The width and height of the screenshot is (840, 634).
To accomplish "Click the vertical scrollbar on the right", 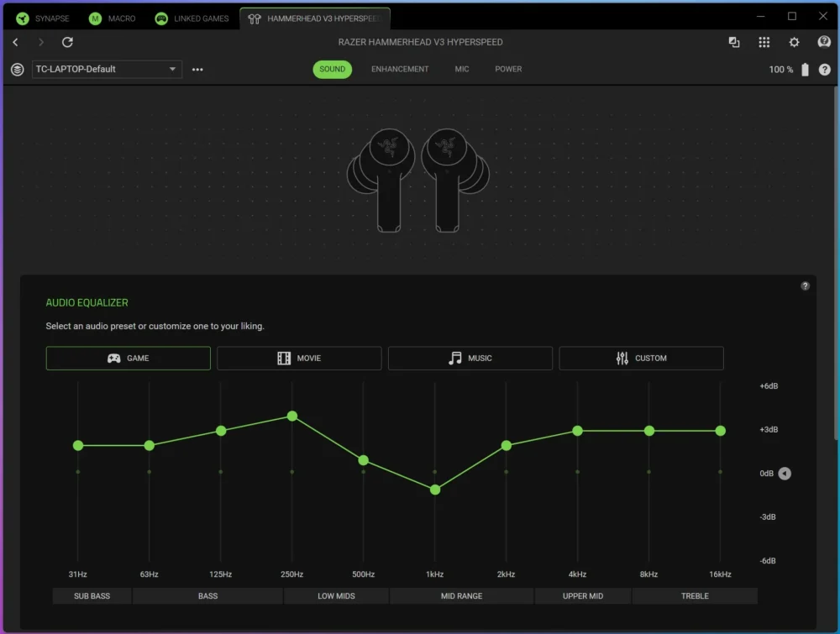I will tap(837, 262).
